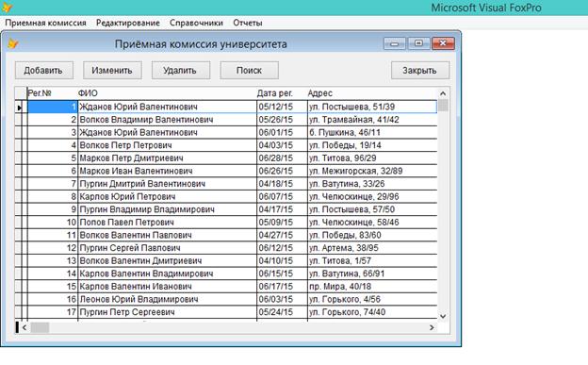Click the grid's vertical scroll down arrow

[443, 316]
